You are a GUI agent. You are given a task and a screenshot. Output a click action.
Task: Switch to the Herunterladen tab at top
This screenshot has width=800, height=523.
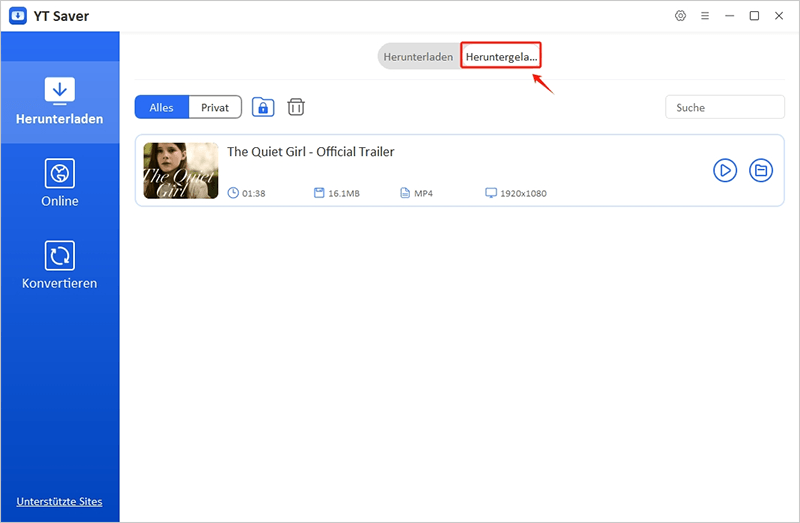(418, 57)
